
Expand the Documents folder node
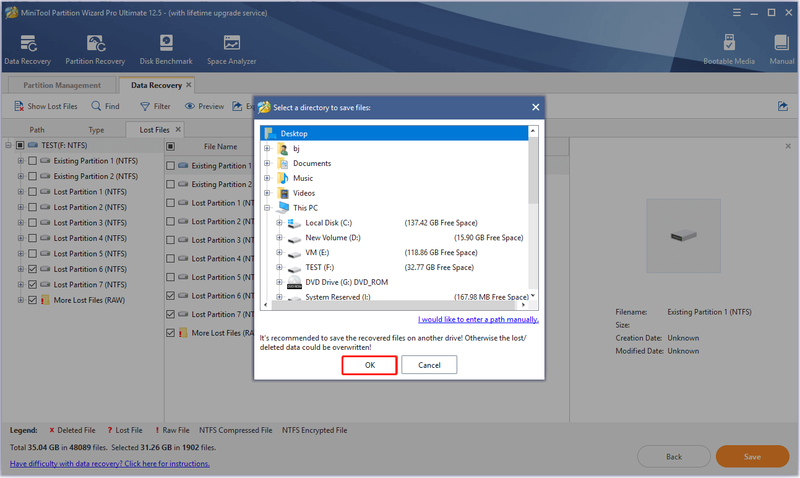pyautogui.click(x=267, y=163)
